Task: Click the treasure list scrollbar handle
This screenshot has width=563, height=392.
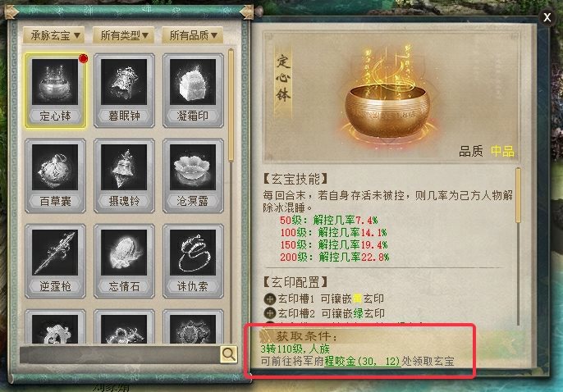Action: coord(231,105)
